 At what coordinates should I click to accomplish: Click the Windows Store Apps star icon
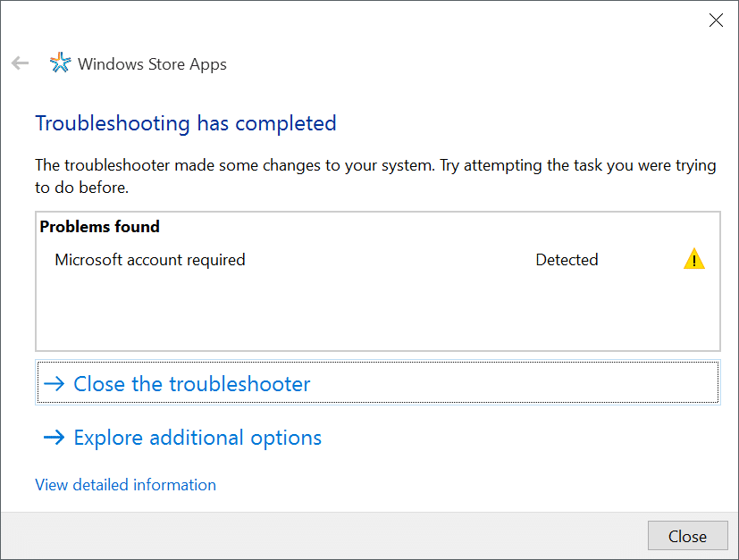click(x=61, y=63)
